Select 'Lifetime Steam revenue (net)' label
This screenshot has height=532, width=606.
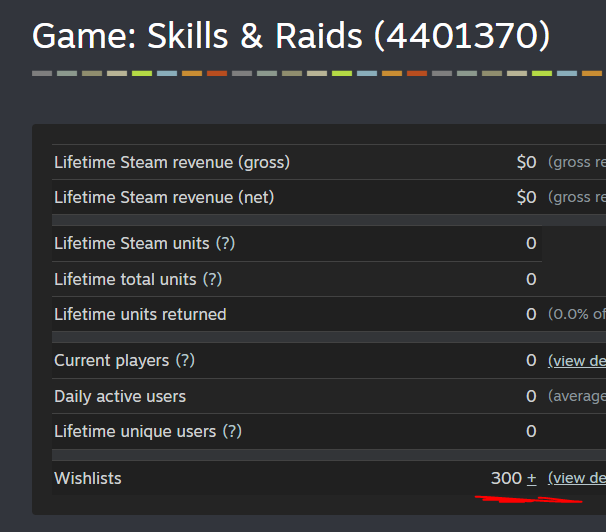[164, 197]
